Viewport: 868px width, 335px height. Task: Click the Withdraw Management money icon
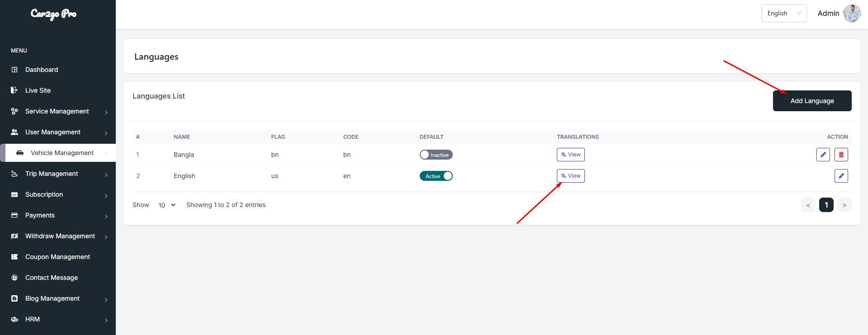(x=14, y=236)
